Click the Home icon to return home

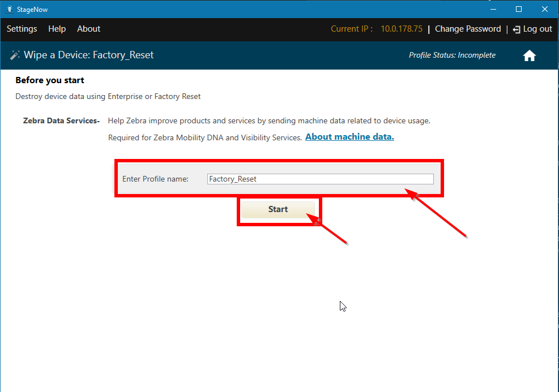click(x=529, y=55)
